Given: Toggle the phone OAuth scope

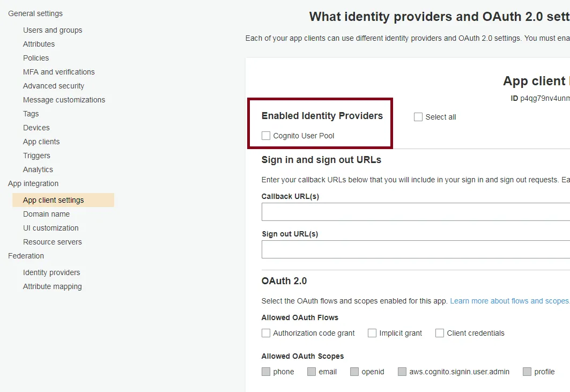Looking at the screenshot, I should pos(266,372).
